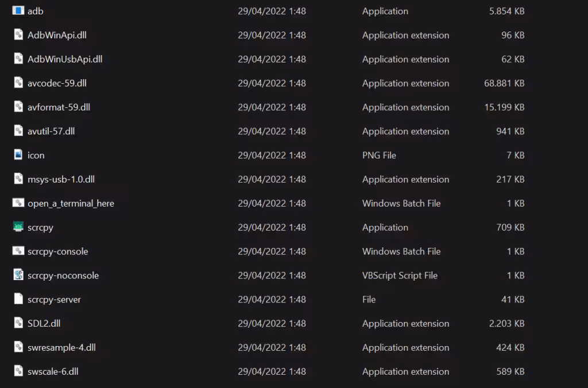This screenshot has height=388, width=588.
Task: Click the swresample-4.dll file icon
Action: point(18,347)
